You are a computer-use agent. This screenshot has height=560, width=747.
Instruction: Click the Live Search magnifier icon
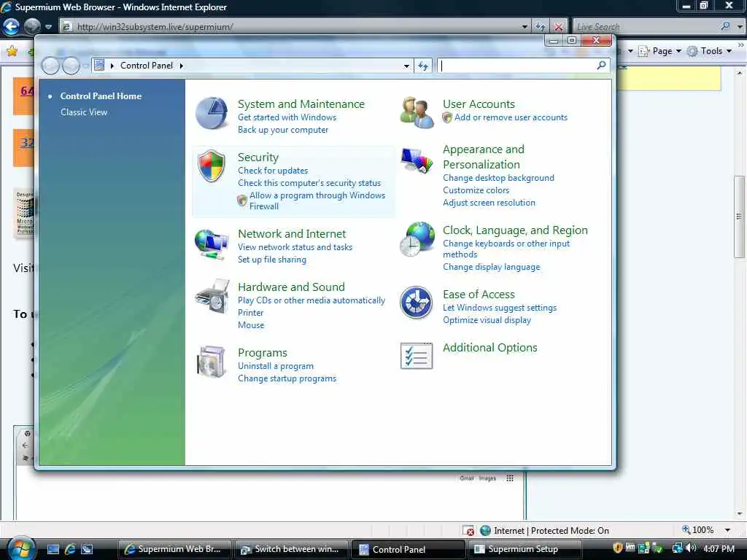tap(724, 27)
